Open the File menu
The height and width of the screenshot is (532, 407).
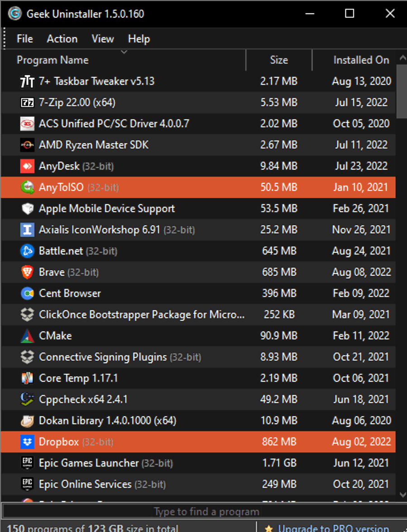coord(25,38)
